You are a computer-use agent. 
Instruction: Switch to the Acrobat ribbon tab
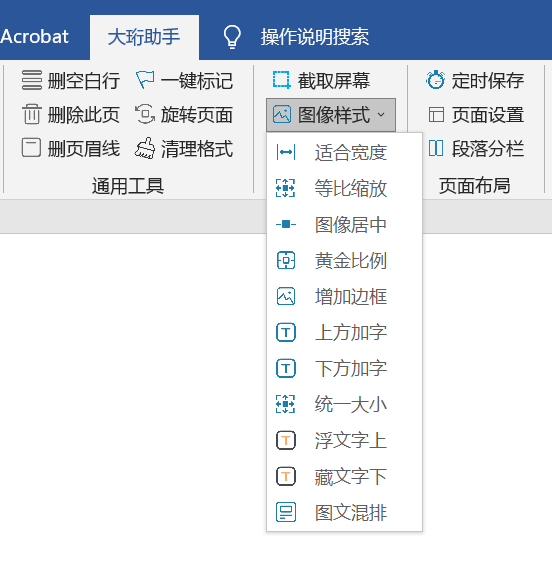(x=35, y=37)
